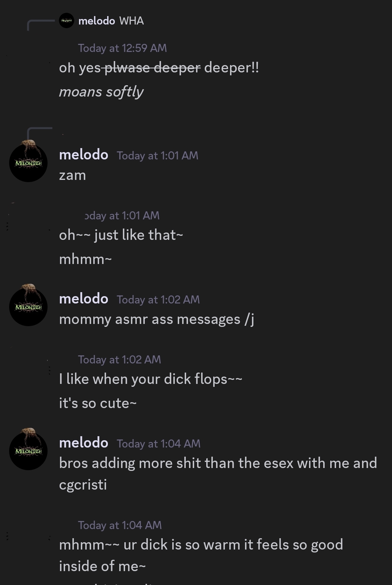Click the 1:04 AM timestamp next to melodo
The height and width of the screenshot is (585, 392).
click(x=158, y=444)
